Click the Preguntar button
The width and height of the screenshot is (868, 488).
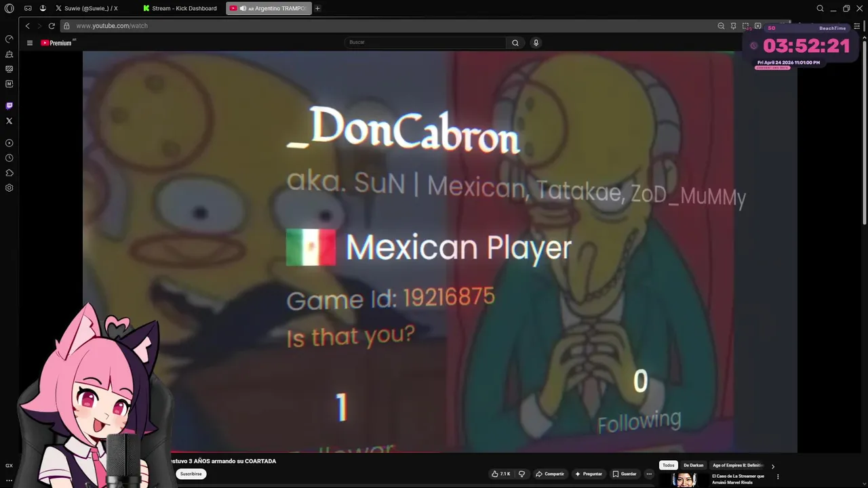(588, 474)
